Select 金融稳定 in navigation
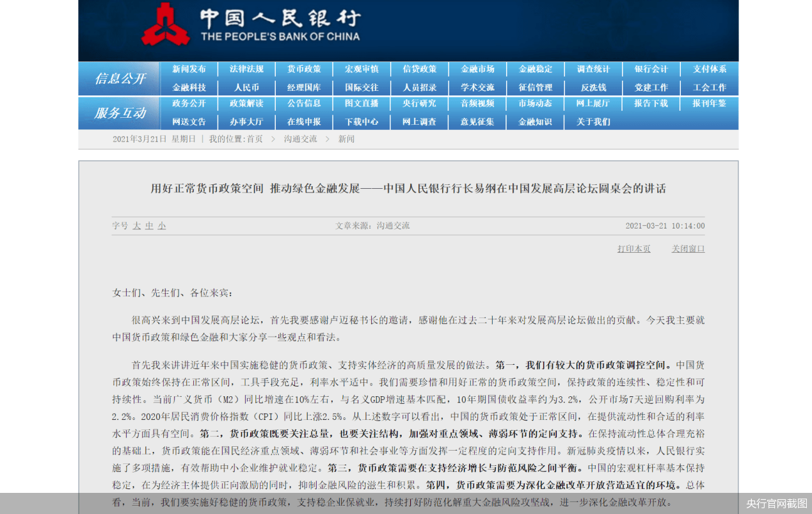The image size is (812, 514). click(x=535, y=69)
